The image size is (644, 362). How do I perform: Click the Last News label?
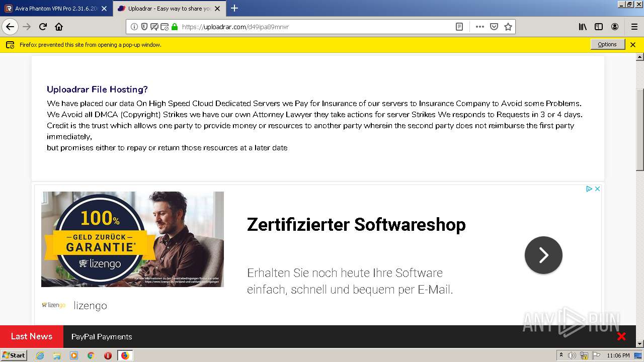point(32,336)
